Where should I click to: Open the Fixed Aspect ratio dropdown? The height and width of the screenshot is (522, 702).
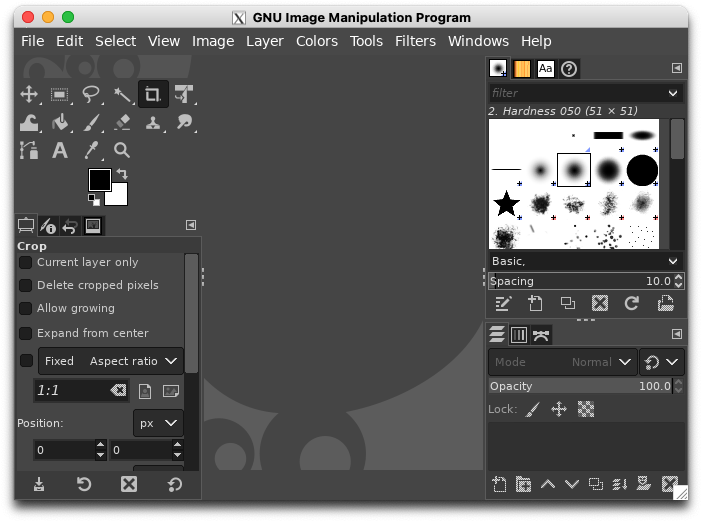point(111,361)
